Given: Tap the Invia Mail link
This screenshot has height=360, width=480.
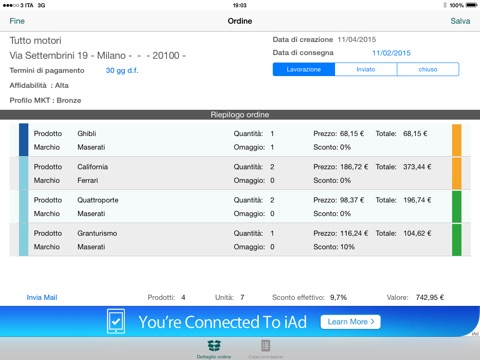Looking at the screenshot, I should (x=42, y=297).
